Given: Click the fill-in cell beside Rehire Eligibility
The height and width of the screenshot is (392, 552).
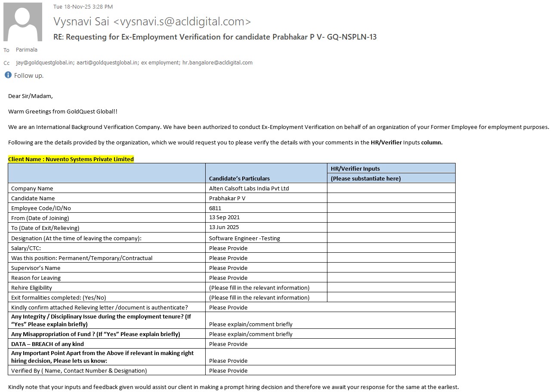Looking at the screenshot, I should tap(259, 288).
